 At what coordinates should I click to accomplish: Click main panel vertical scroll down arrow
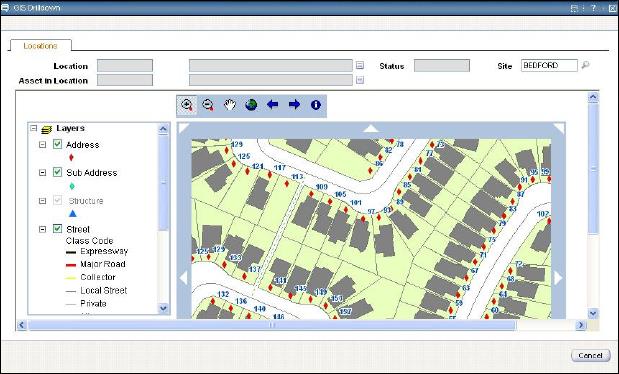click(x=593, y=314)
